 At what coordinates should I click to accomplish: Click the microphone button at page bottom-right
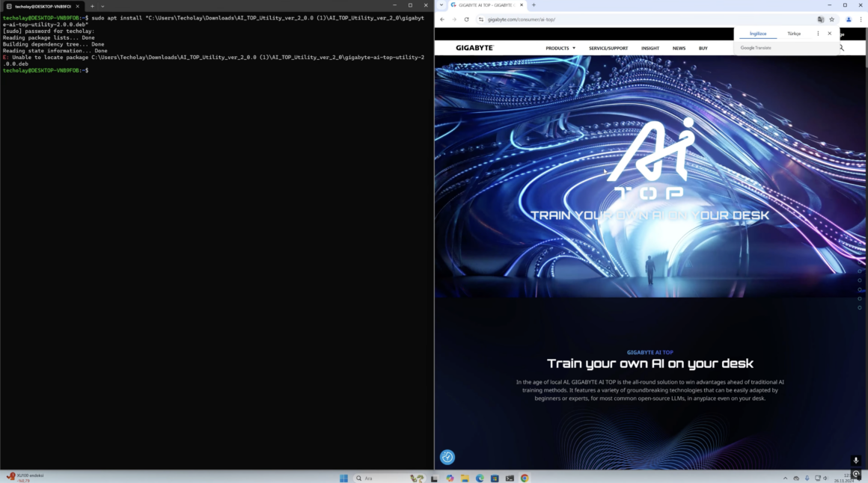pyautogui.click(x=856, y=461)
